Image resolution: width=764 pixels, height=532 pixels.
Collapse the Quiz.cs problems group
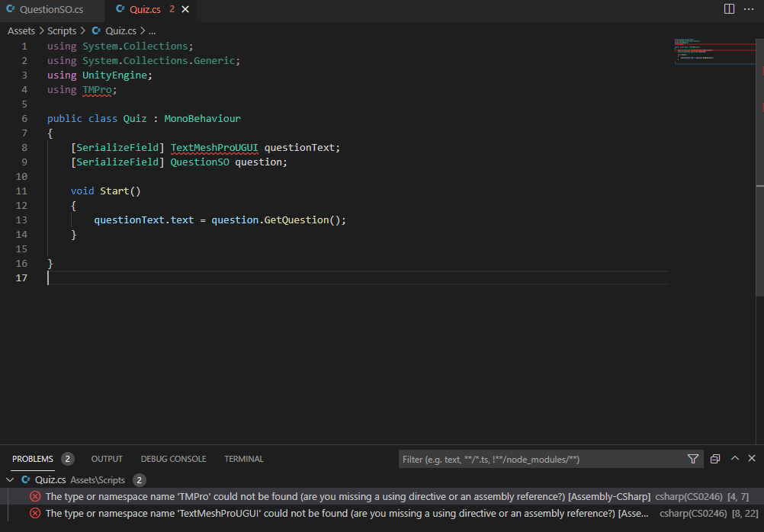[10, 480]
